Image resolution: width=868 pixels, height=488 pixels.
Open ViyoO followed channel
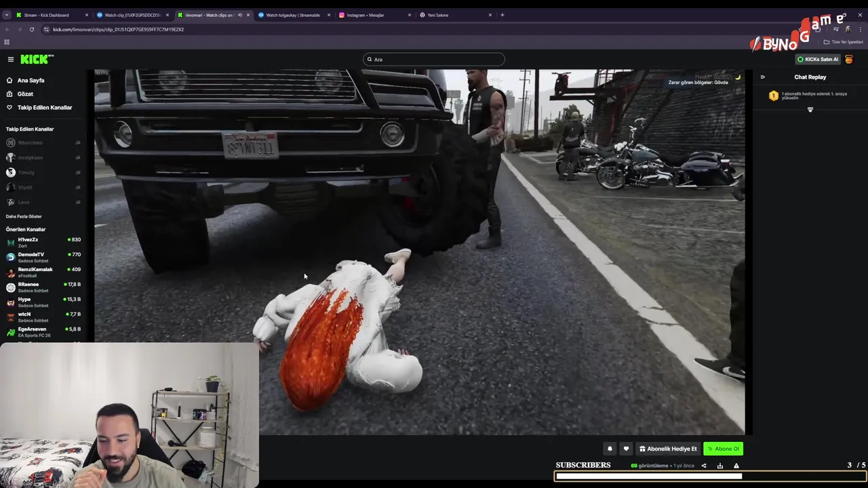(42, 188)
